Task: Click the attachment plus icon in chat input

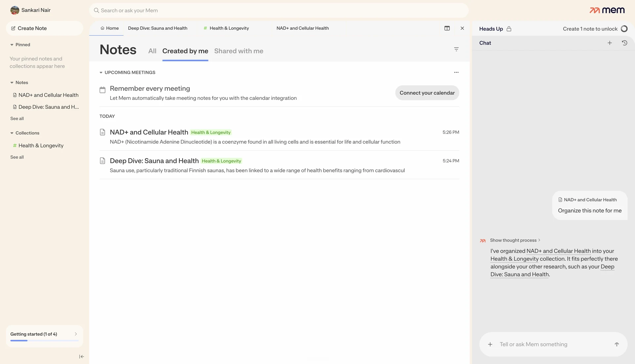Action: (490, 344)
